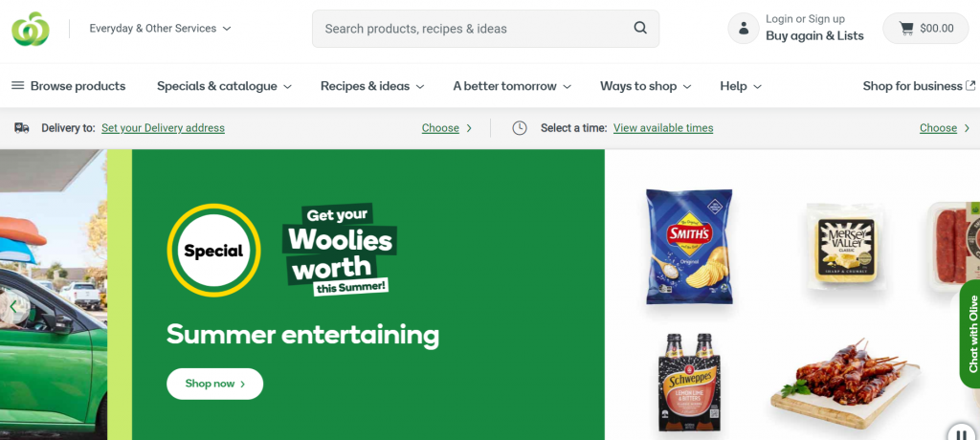Open the shopping cart showing $00.00
This screenshot has width=980, height=440.
coord(925,28)
